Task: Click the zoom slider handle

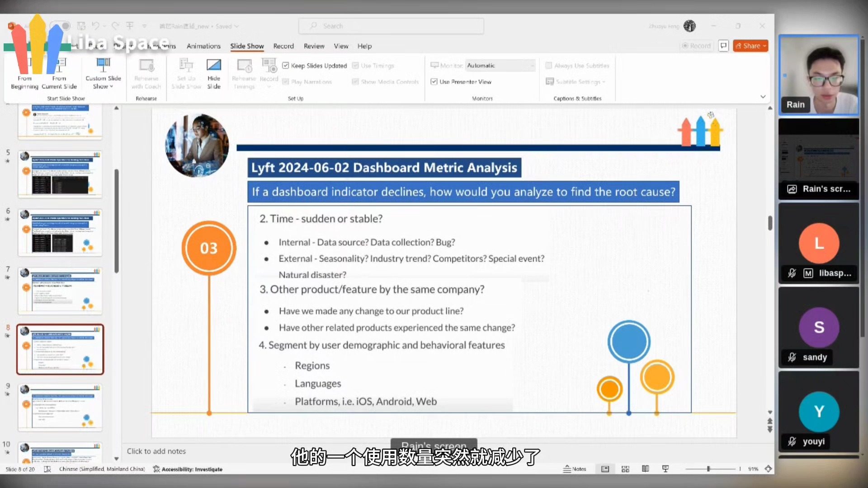Action: click(x=708, y=469)
